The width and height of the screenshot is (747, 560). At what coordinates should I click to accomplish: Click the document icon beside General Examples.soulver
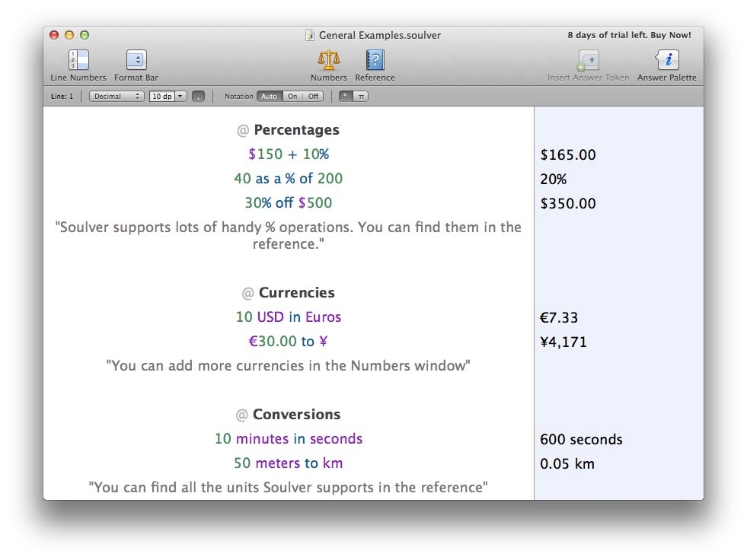tap(310, 35)
